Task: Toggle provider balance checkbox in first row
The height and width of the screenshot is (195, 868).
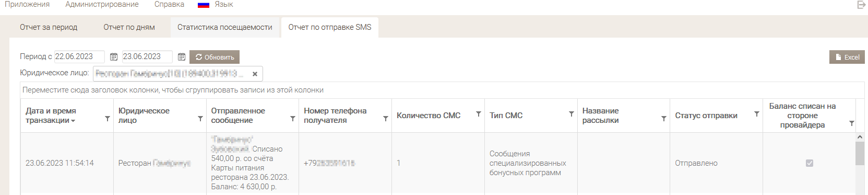Action: tap(810, 163)
